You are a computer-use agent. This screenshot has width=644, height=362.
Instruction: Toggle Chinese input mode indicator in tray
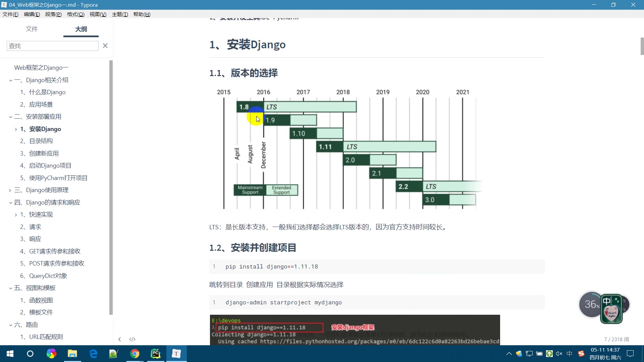[x=569, y=354]
